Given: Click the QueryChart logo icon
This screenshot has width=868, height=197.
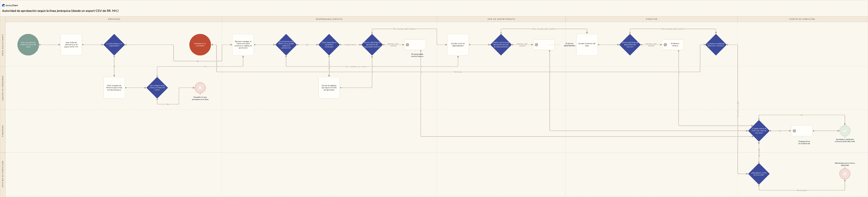Looking at the screenshot, I should point(3,5).
